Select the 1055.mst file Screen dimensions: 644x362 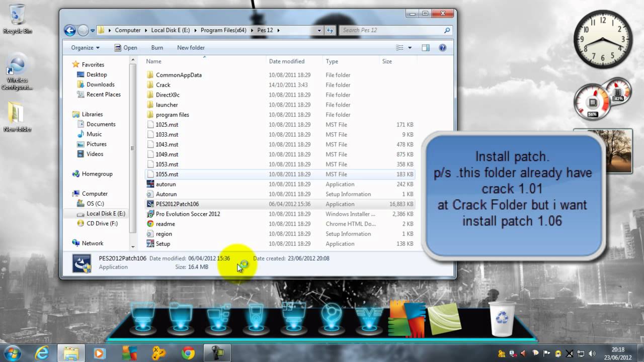tap(167, 174)
